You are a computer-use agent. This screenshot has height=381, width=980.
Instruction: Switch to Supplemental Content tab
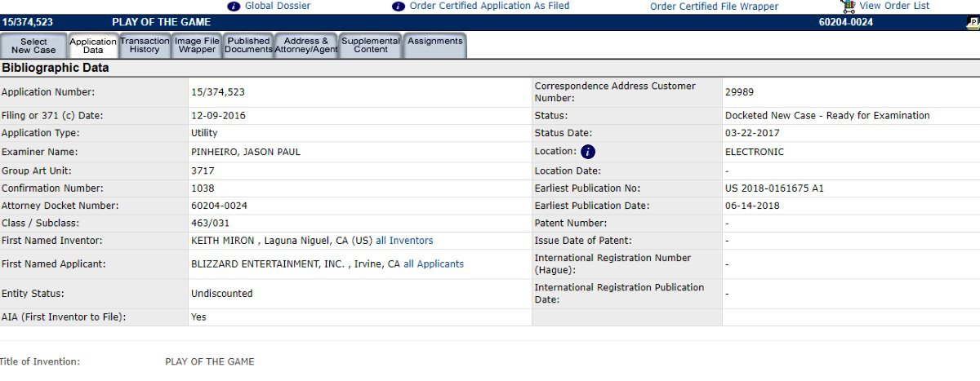pos(371,45)
